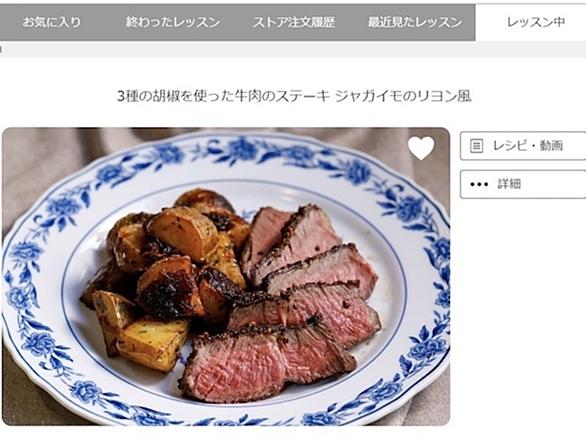Click the light gray strip under tabs

[x=293, y=49]
